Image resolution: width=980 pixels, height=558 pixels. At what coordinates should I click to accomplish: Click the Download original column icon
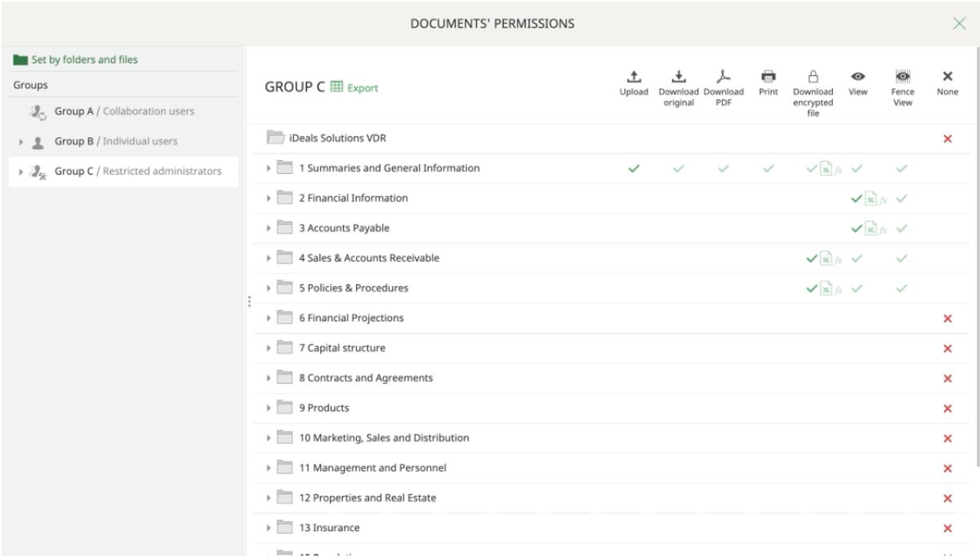(679, 77)
